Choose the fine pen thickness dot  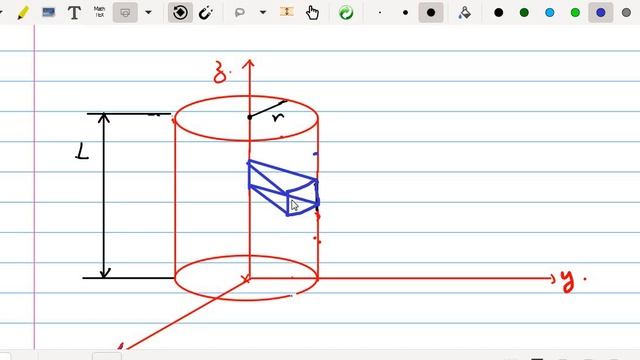point(380,13)
